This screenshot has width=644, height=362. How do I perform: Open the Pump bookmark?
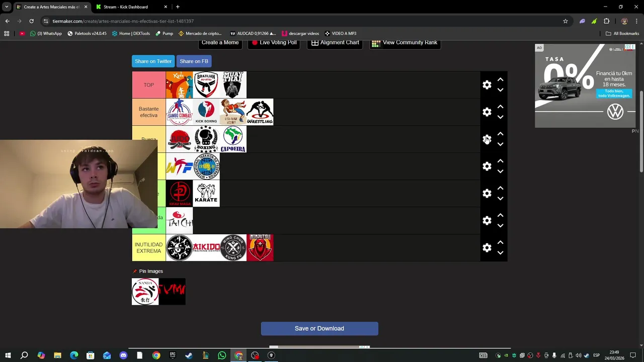tap(164, 34)
